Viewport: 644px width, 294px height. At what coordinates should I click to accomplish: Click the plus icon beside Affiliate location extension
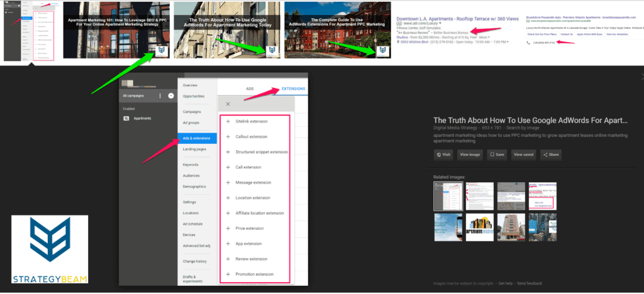tap(228, 213)
